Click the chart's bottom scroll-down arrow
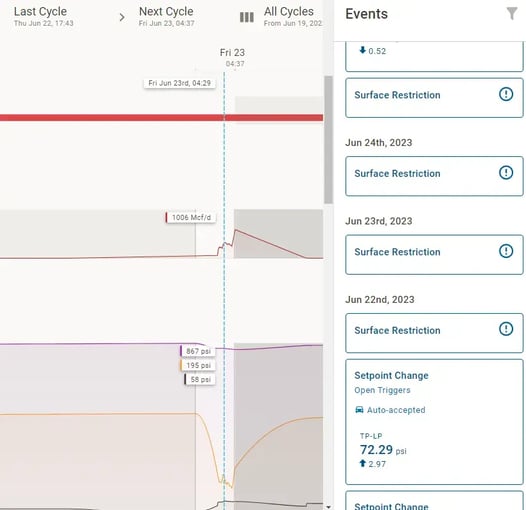Viewport: 526px width, 510px height. pos(328,507)
